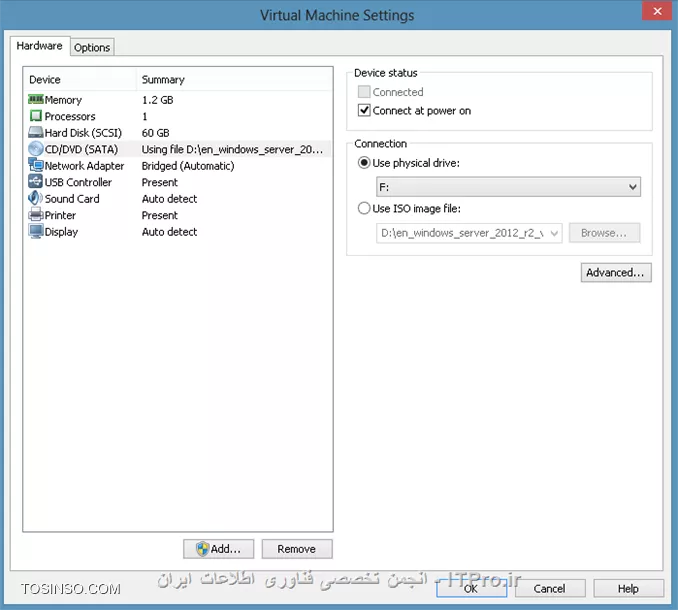The image size is (678, 610).
Task: Click the CD/DVD (SATA) disc icon
Action: coord(36,149)
